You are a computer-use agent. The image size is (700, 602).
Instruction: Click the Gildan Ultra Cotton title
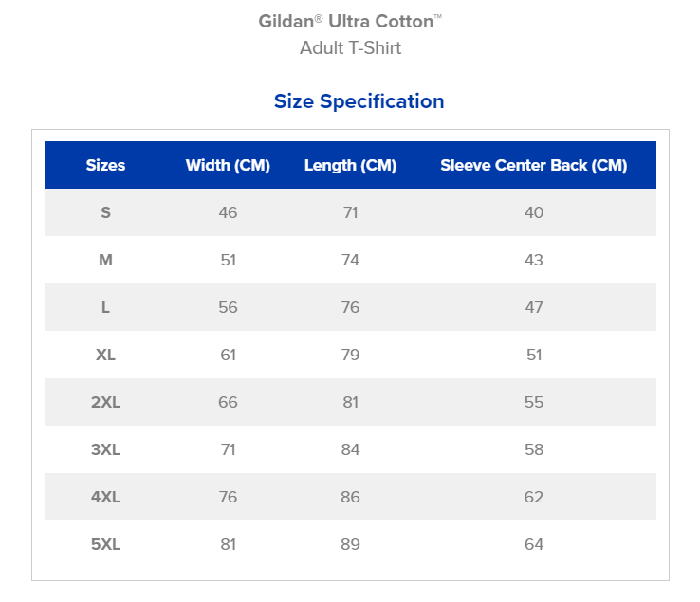(x=350, y=22)
